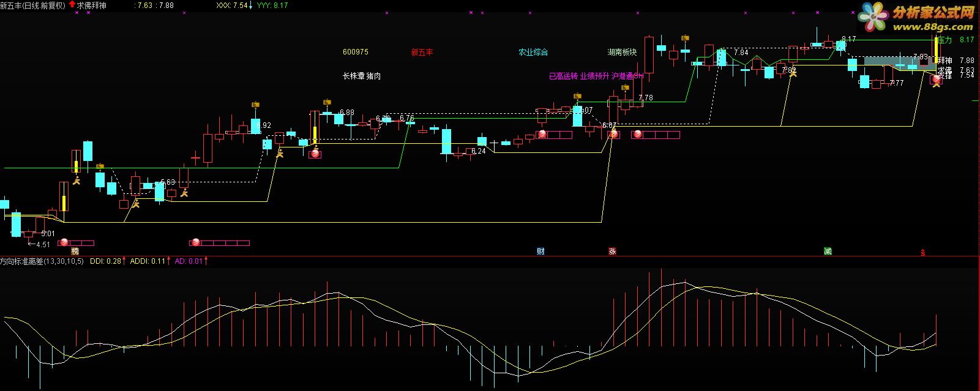Viewport: 980px width, 391px height.
Task: Click the yellow runner icon left of 5.63
Action: click(x=136, y=204)
